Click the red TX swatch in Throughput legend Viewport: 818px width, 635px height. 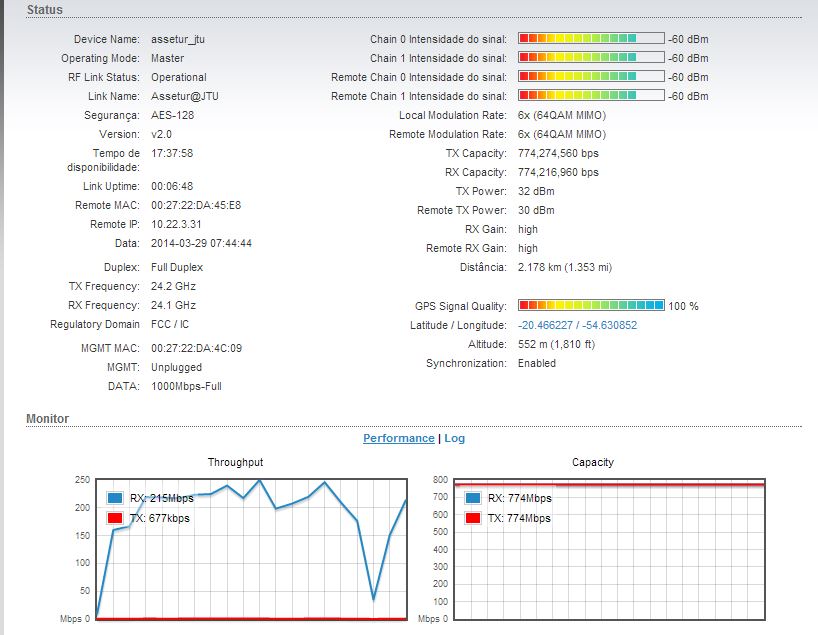pyautogui.click(x=115, y=518)
